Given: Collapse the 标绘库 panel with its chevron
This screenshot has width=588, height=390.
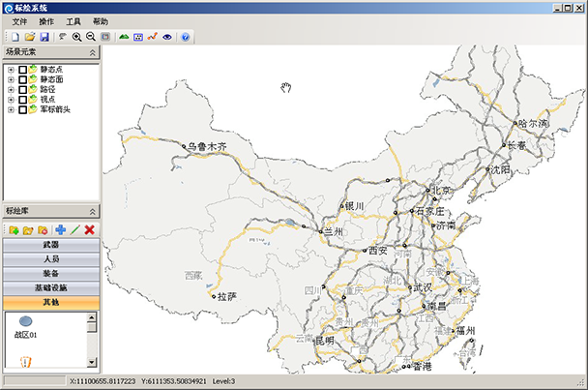Looking at the screenshot, I should click(x=92, y=212).
